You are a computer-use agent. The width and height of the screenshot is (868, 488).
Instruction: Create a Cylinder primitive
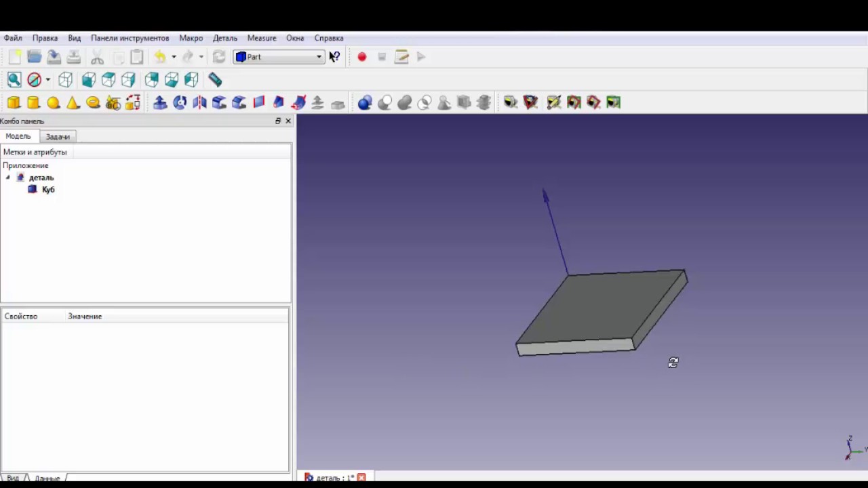34,102
